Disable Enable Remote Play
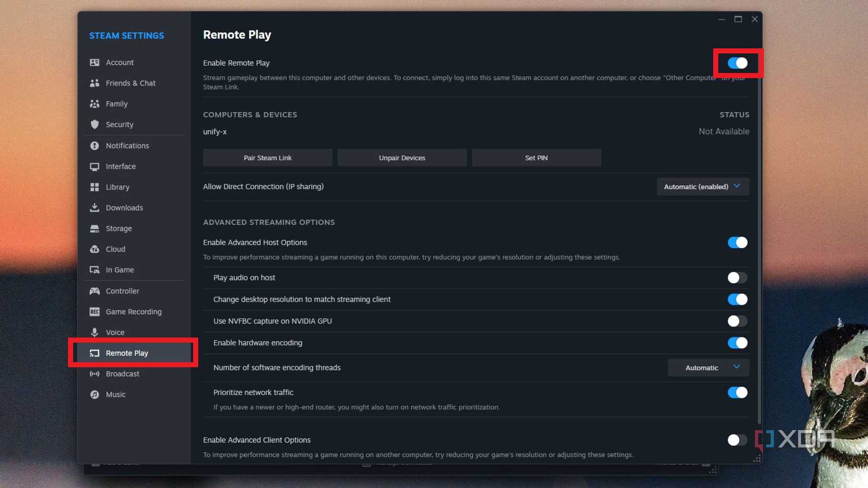The image size is (868, 488). click(x=737, y=63)
